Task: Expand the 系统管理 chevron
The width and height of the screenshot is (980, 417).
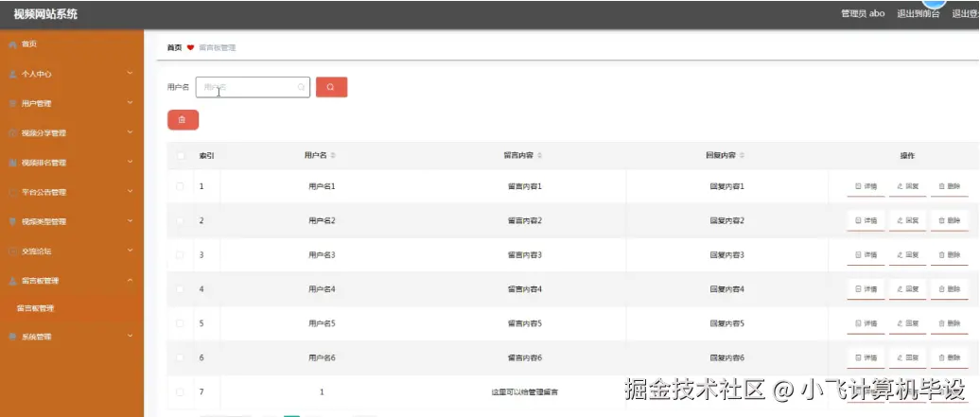Action: click(130, 336)
